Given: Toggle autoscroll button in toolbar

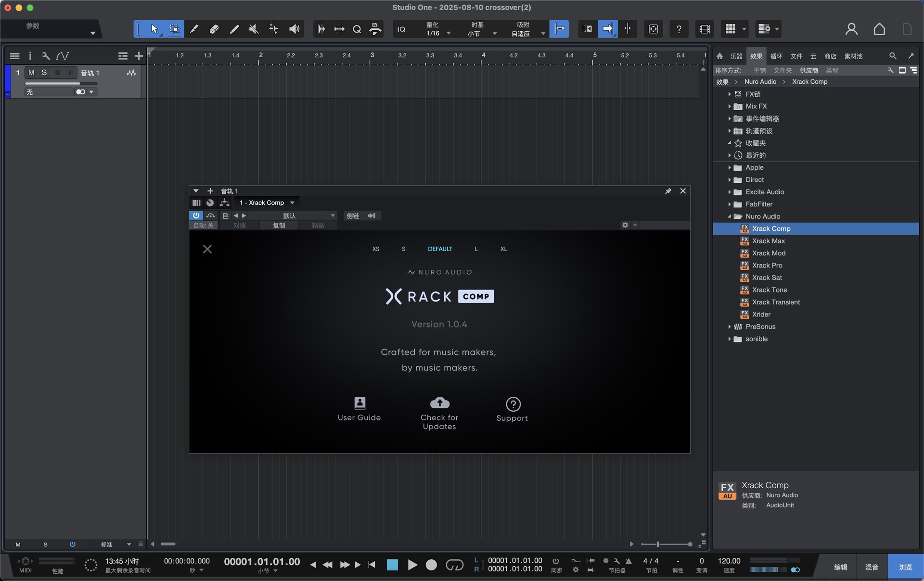Looking at the screenshot, I should (x=607, y=29).
